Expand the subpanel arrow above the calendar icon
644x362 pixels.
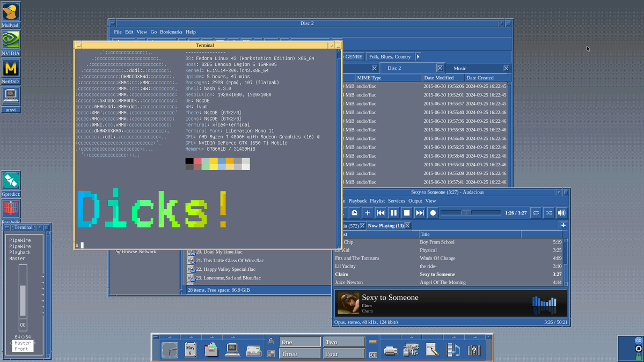tap(191, 337)
